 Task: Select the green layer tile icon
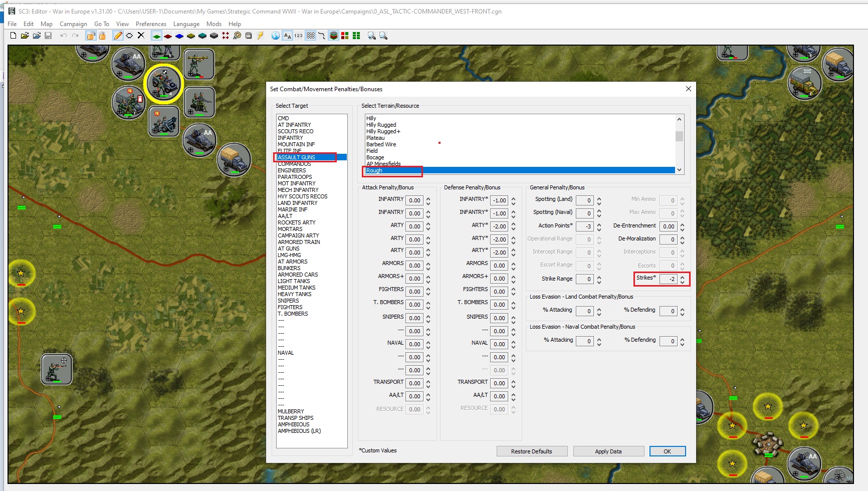coord(156,36)
